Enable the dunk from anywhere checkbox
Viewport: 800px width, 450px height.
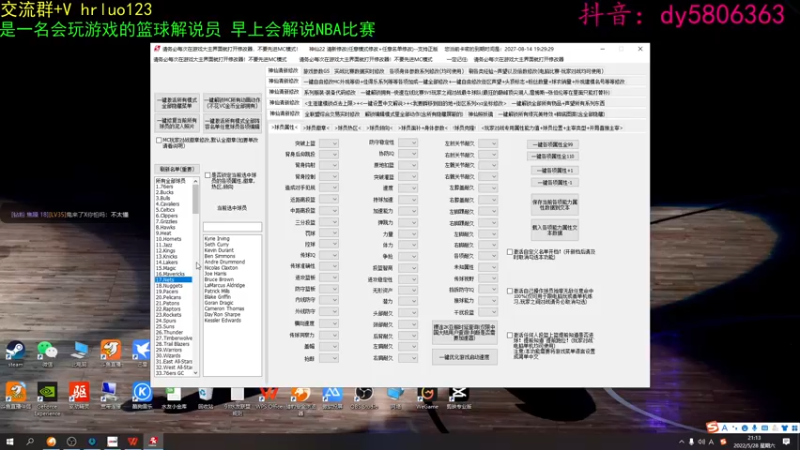click(510, 335)
